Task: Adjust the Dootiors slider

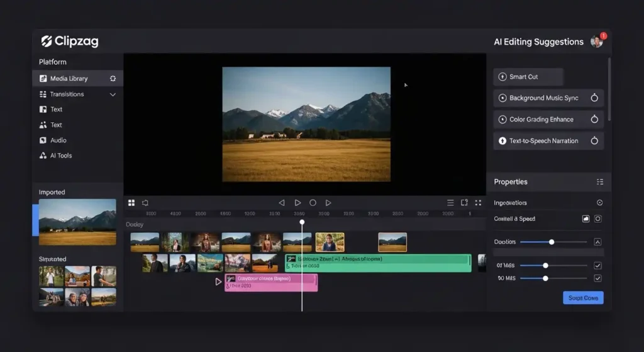Action: click(553, 242)
